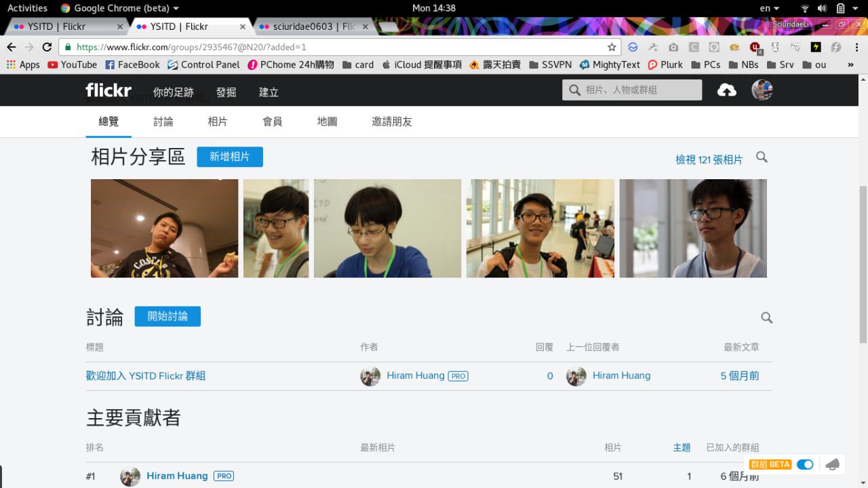Open the NBs bookmarks folder
Image resolution: width=868 pixels, height=488 pixels.
click(x=743, y=64)
